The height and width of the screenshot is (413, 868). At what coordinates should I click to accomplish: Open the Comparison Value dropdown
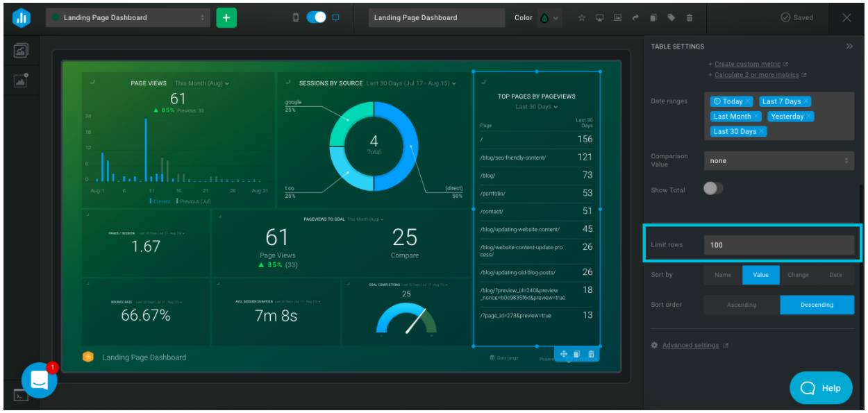pos(778,161)
